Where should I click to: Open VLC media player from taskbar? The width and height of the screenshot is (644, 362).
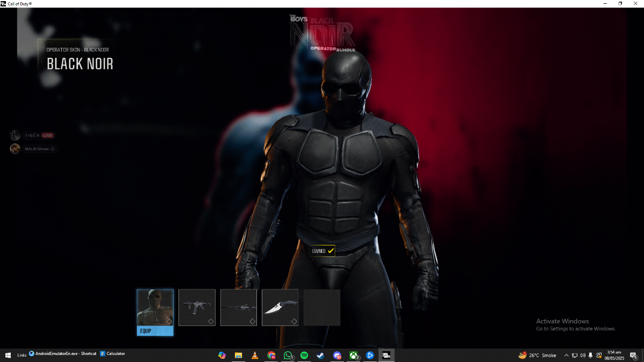[255, 356]
